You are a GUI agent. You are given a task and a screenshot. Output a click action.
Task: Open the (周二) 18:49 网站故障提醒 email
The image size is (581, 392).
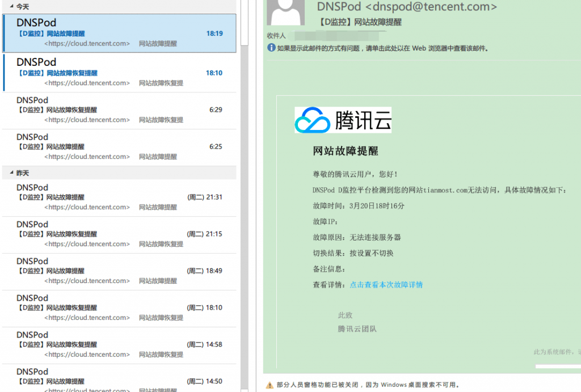pos(119,272)
